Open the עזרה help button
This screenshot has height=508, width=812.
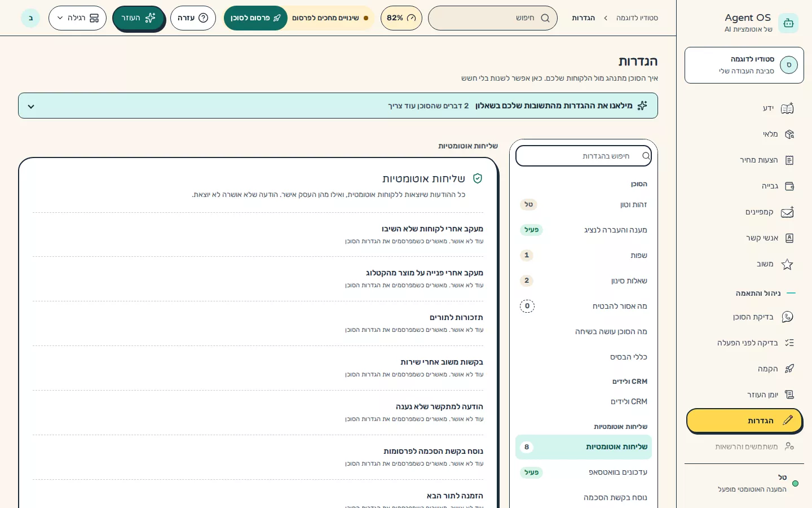pyautogui.click(x=193, y=18)
